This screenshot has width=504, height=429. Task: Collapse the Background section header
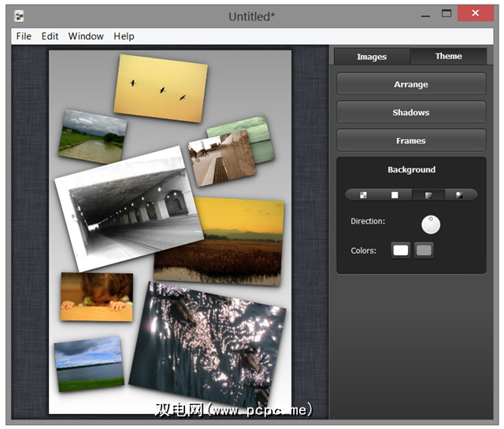click(x=411, y=169)
